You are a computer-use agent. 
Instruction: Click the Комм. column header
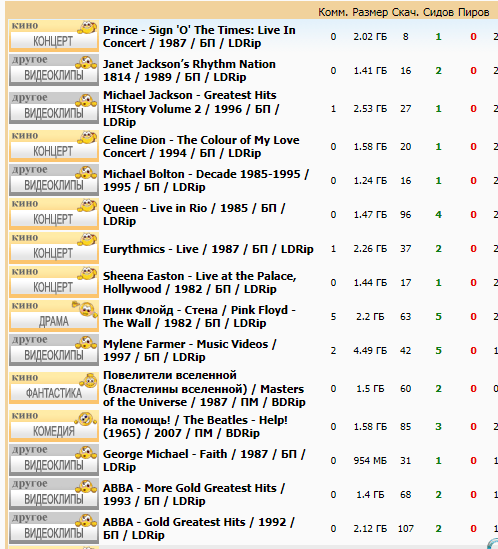(333, 12)
